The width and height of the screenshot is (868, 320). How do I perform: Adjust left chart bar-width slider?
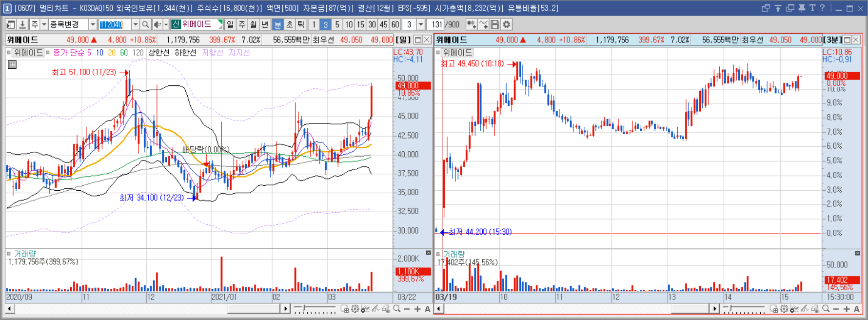click(314, 309)
